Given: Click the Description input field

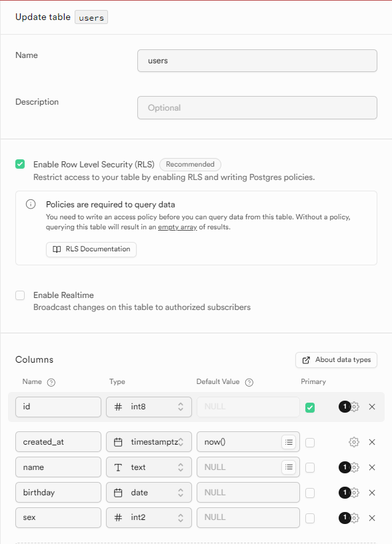Looking at the screenshot, I should [257, 107].
